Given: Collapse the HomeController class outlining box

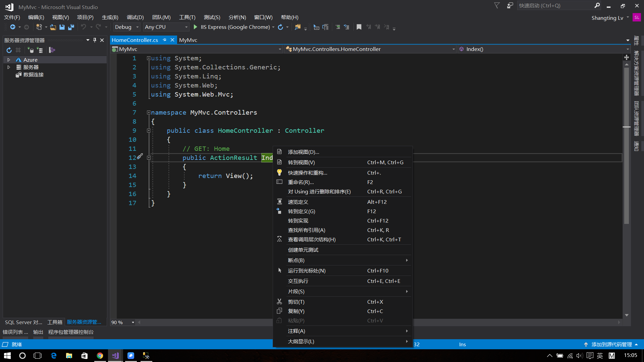Looking at the screenshot, I should [149, 131].
